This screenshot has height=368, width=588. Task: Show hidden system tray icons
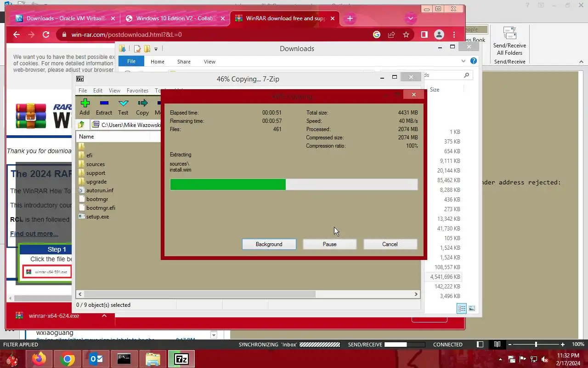500,359
